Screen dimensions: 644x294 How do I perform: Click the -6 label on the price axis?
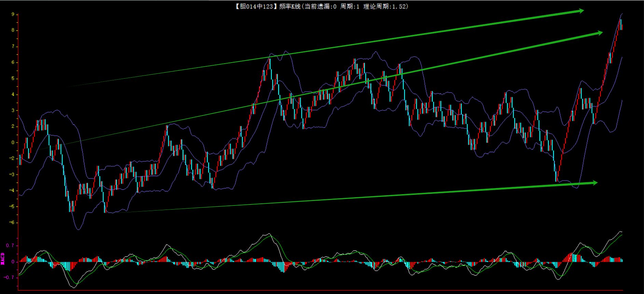[x=12, y=223]
